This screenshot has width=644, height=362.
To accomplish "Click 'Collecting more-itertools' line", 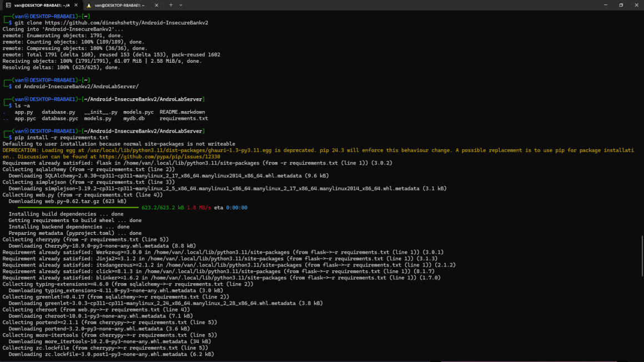I will tap(110, 335).
